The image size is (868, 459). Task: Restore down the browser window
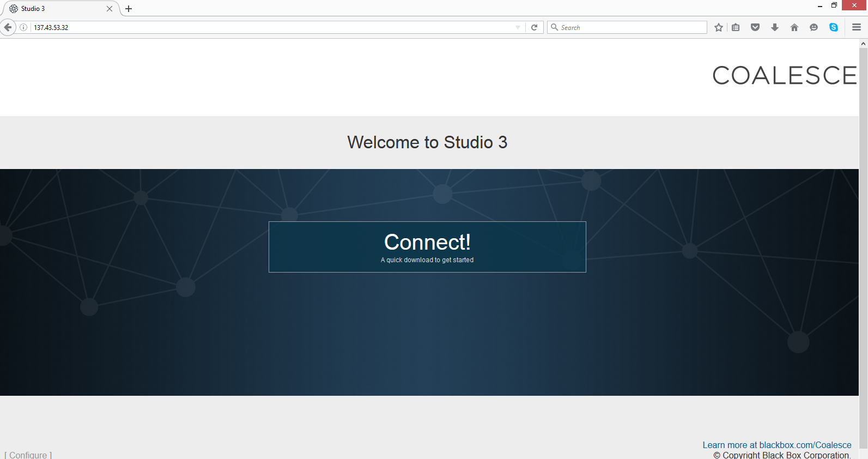tap(834, 5)
